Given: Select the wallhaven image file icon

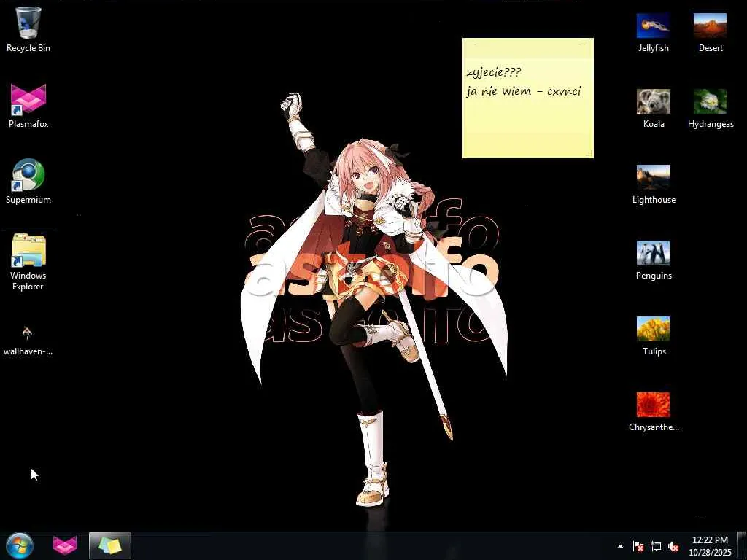Looking at the screenshot, I should [x=28, y=340].
